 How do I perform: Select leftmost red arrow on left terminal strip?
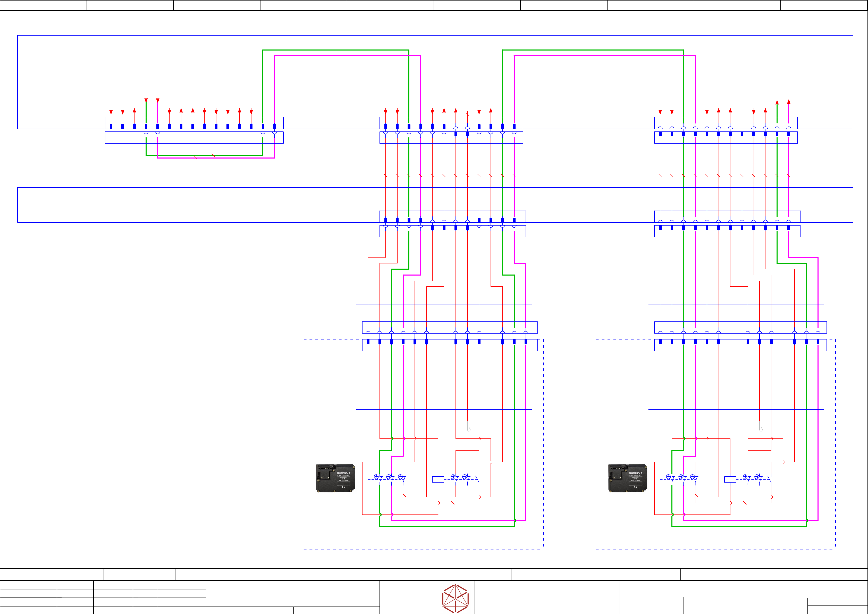point(111,112)
